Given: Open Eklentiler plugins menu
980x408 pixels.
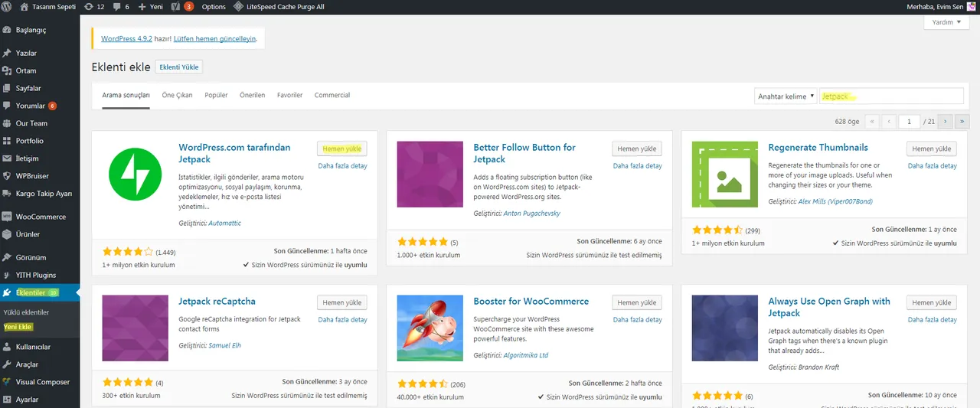Looking at the screenshot, I should click(x=40, y=292).
